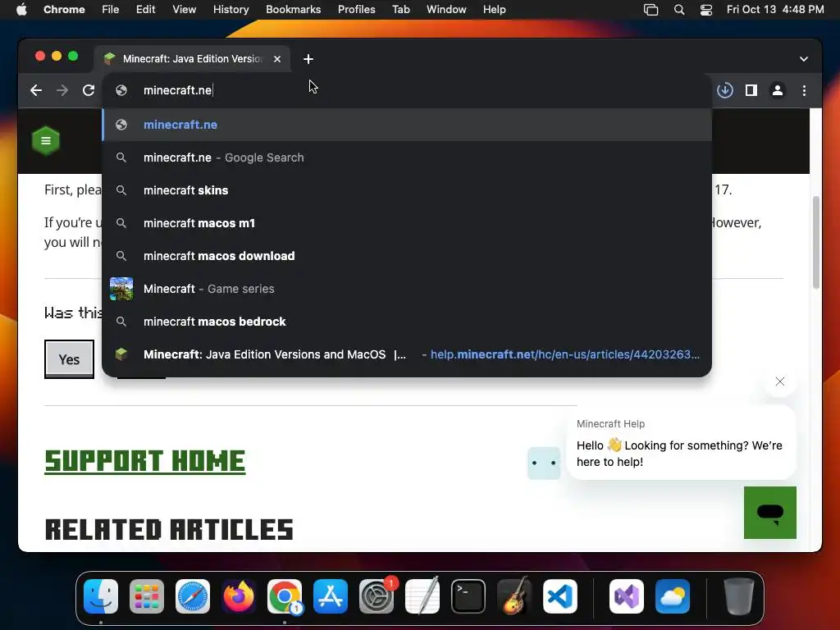Open Chrome downloads icon
The image size is (840, 630).
pos(725,90)
